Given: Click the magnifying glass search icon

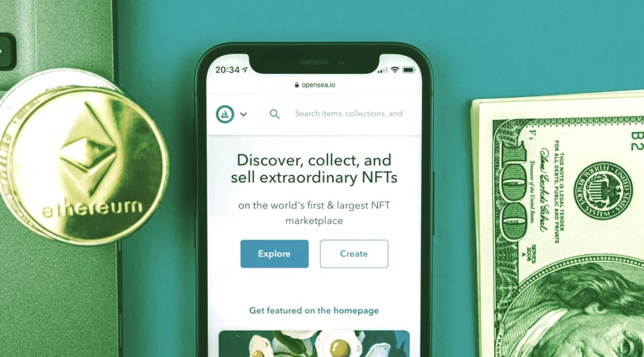Looking at the screenshot, I should coord(275,114).
